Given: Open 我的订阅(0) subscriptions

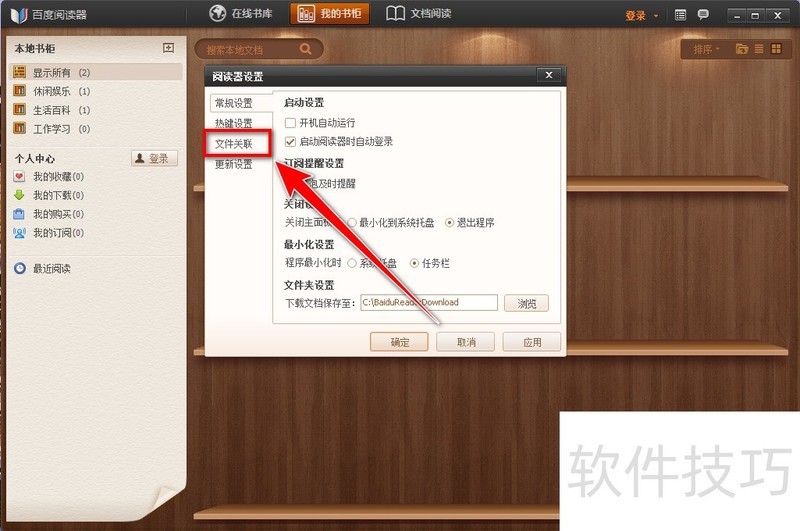Looking at the screenshot, I should [x=58, y=233].
